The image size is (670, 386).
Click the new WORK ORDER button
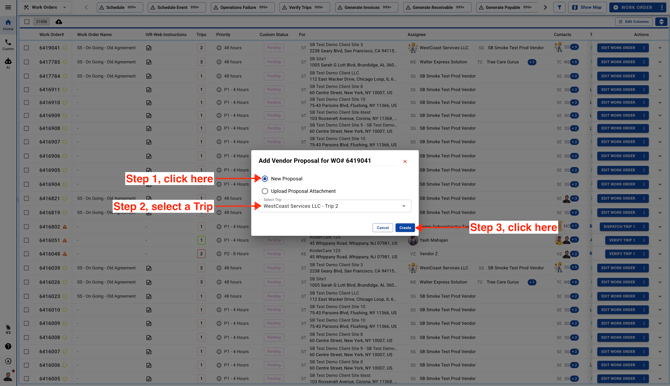point(633,7)
